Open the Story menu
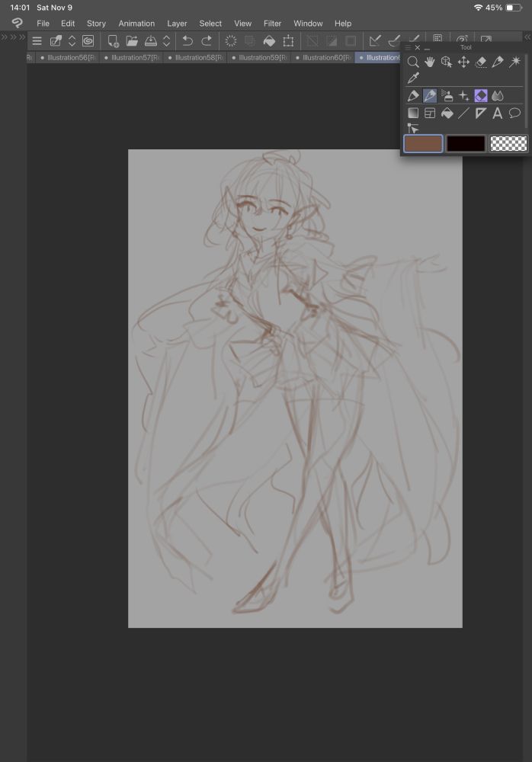The width and height of the screenshot is (532, 762). pyautogui.click(x=96, y=24)
